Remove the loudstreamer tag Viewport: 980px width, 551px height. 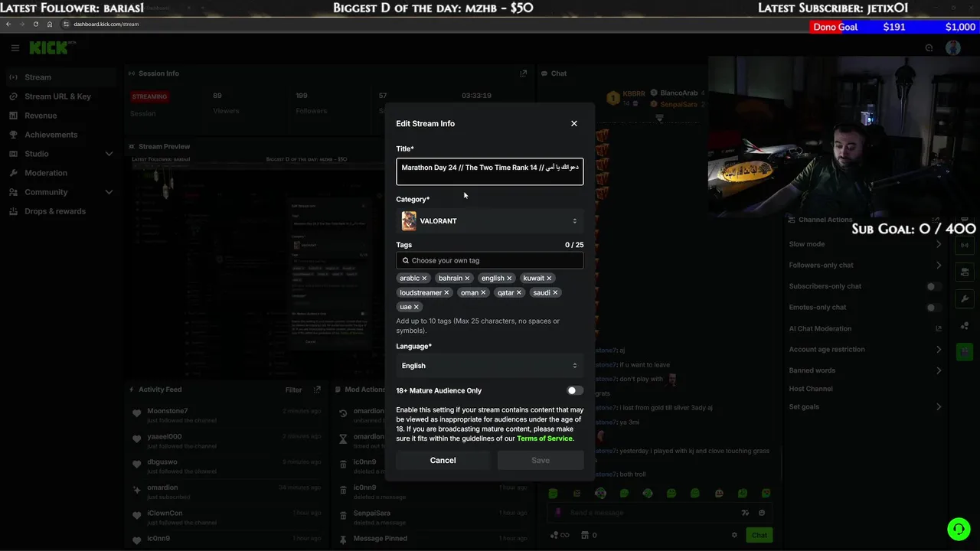[446, 293]
